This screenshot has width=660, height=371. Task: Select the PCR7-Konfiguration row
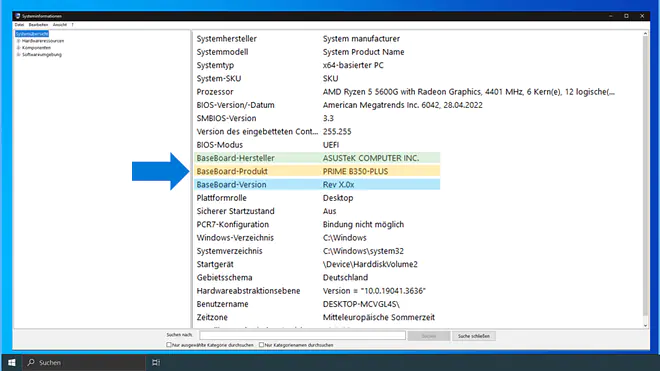418,224
